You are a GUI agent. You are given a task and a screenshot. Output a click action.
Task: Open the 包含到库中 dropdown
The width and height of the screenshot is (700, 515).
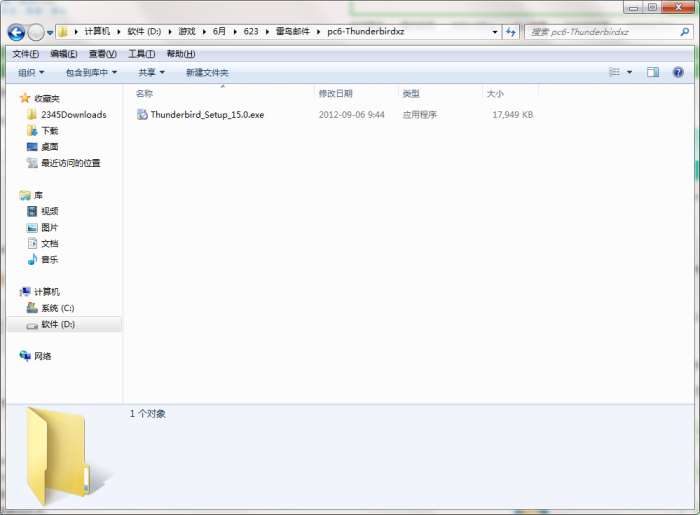click(x=92, y=72)
